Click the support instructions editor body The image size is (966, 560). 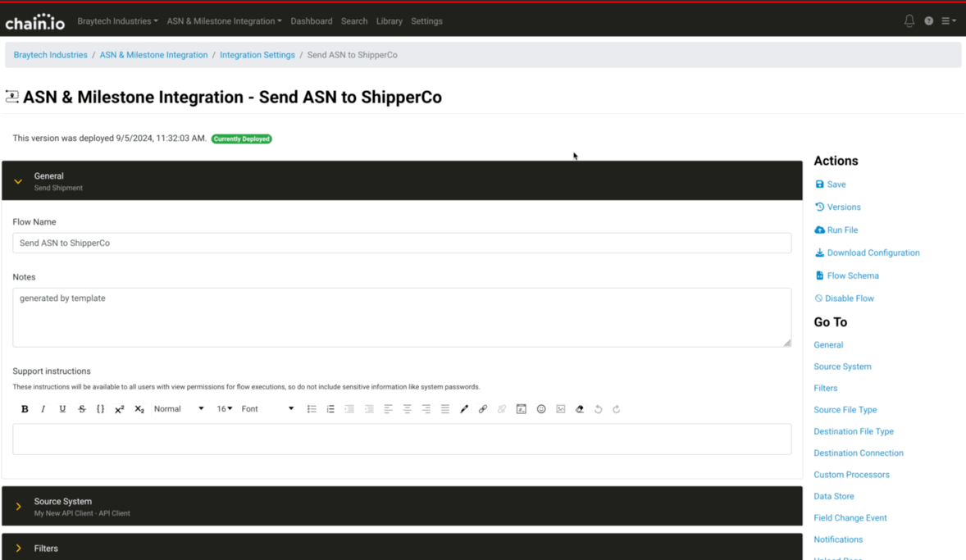[402, 439]
